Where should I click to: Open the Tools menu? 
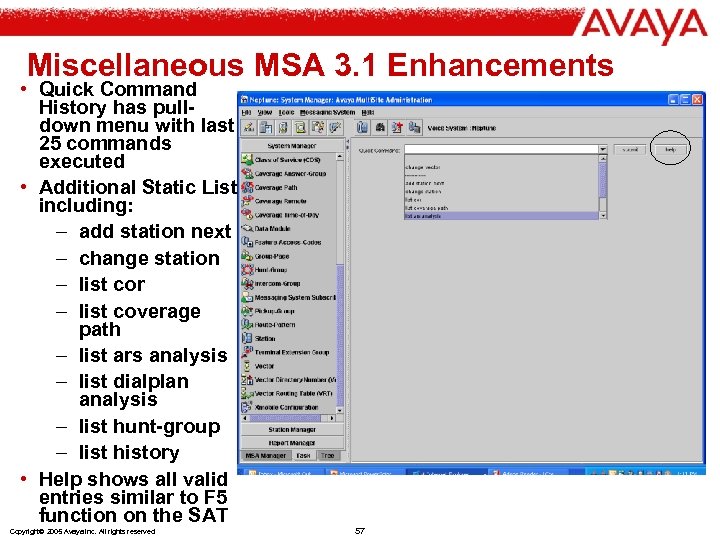(x=286, y=112)
